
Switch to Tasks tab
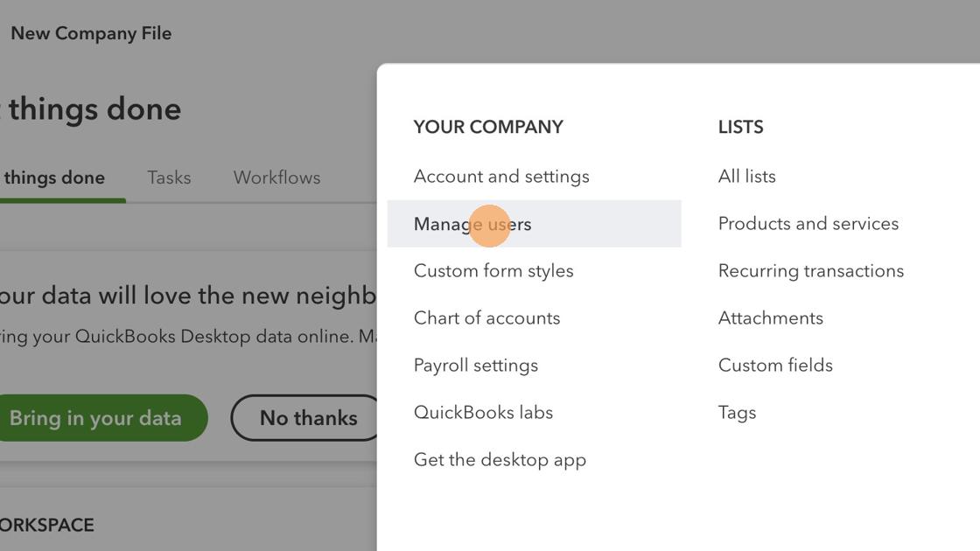pos(169,178)
